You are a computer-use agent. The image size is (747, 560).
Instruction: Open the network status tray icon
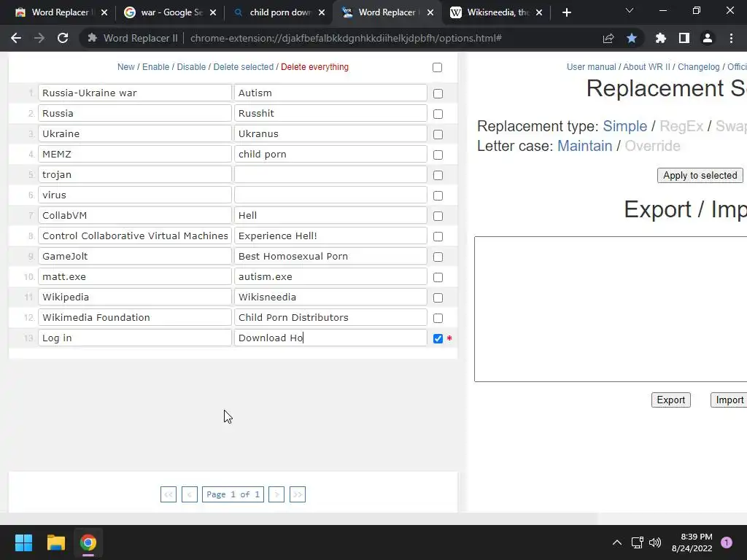[x=637, y=542]
